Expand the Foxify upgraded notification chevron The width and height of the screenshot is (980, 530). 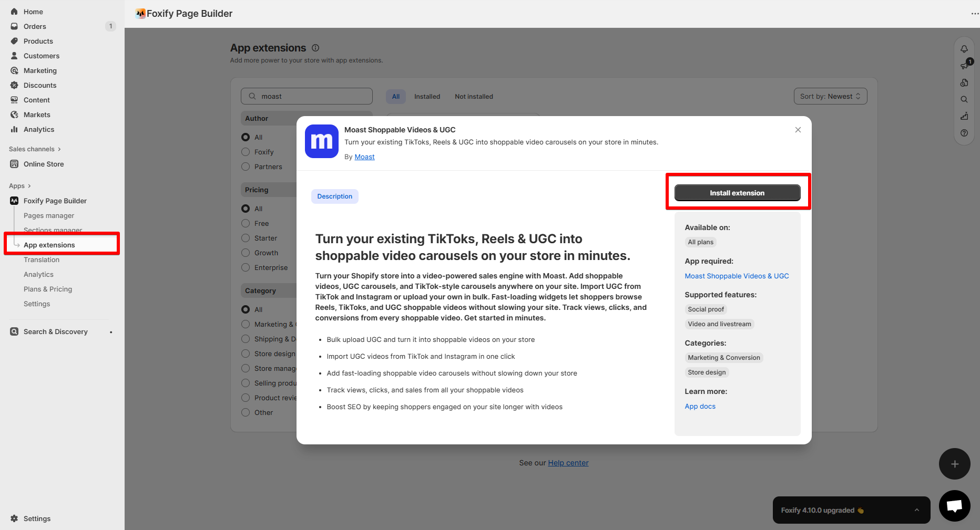916,510
